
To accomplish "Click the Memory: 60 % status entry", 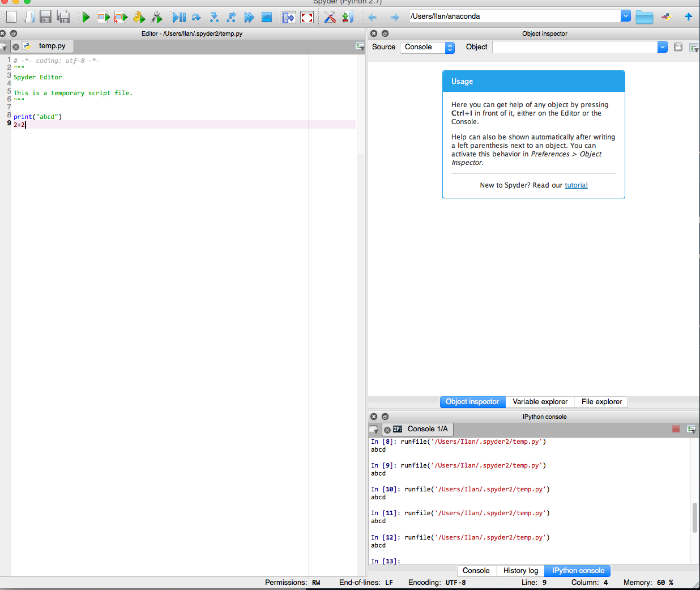I will click(648, 583).
